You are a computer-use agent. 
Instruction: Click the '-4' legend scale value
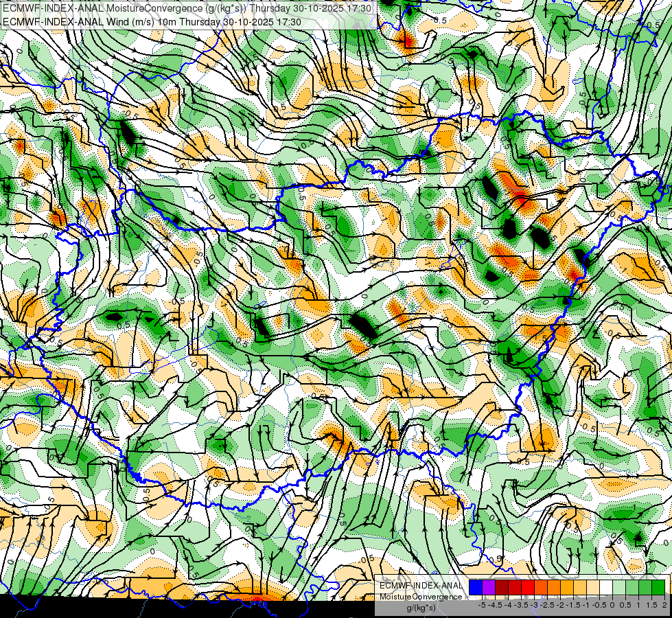tap(508, 605)
